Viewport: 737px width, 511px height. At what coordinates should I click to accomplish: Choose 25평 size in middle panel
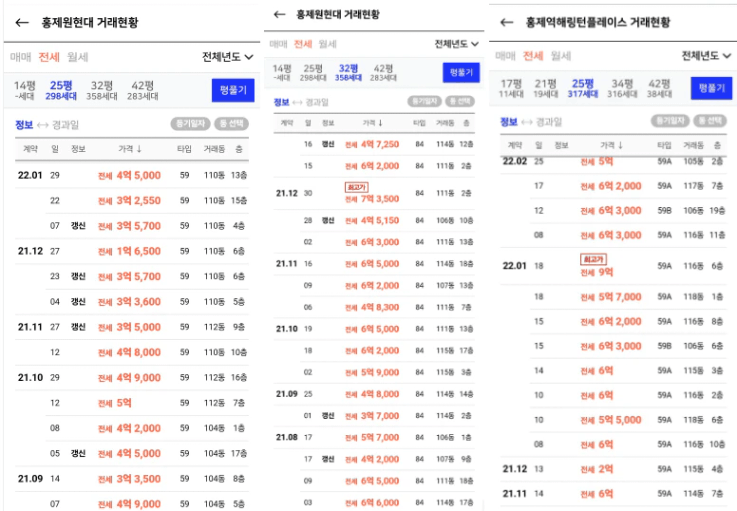coord(313,72)
